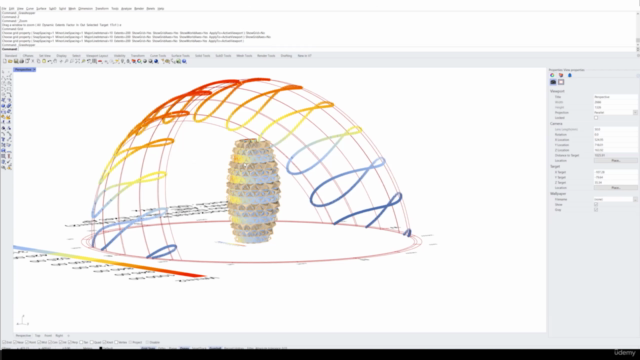This screenshot has width=640, height=360.
Task: Open the Projection dropdown arrow
Action: pyautogui.click(x=635, y=113)
